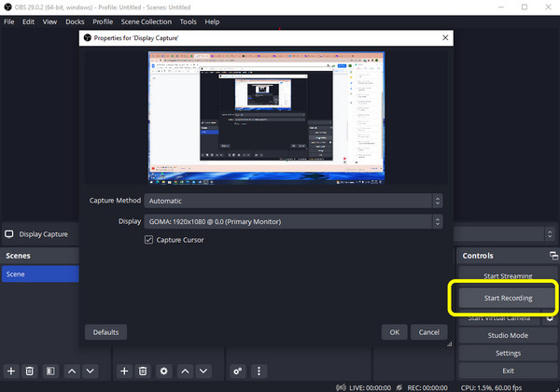
Task: Maximize the OBS main window
Action: (525, 7)
